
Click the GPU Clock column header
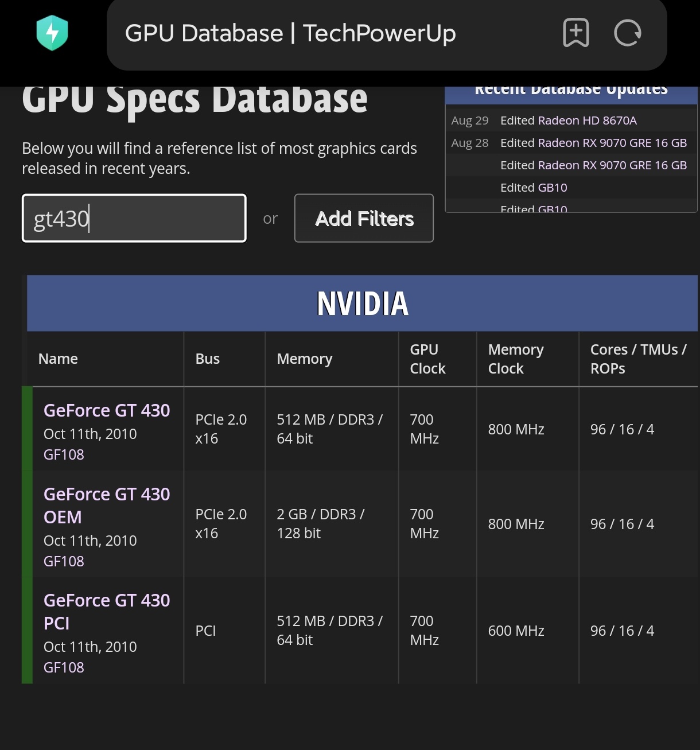click(427, 359)
